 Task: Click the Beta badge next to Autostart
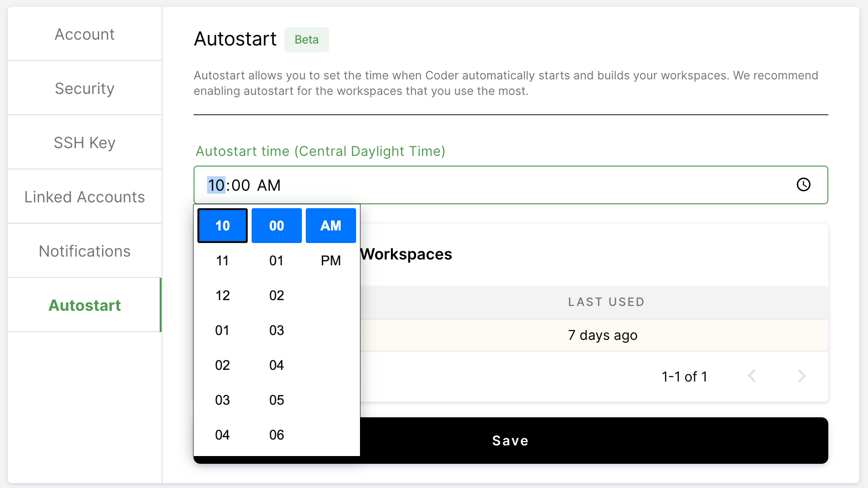(307, 40)
